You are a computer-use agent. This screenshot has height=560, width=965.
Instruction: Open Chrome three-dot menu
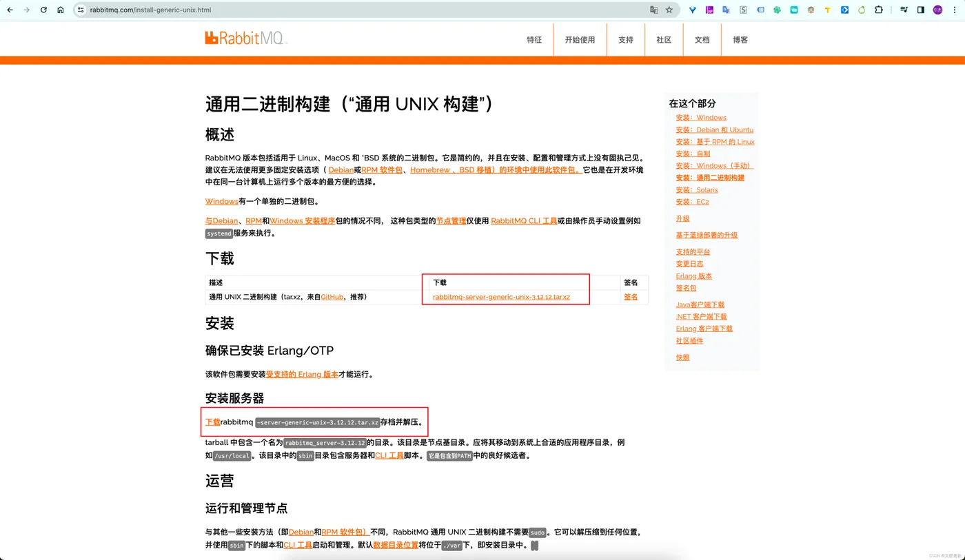tap(954, 10)
